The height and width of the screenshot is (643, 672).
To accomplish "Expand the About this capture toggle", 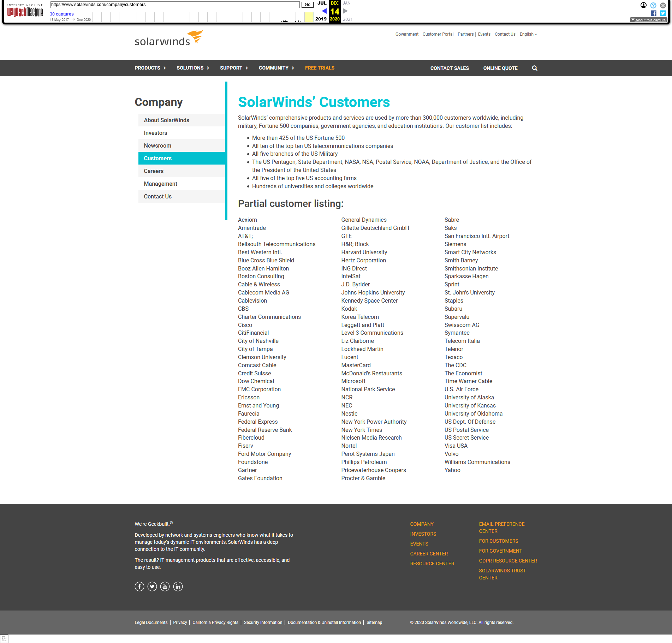I will pyautogui.click(x=648, y=20).
